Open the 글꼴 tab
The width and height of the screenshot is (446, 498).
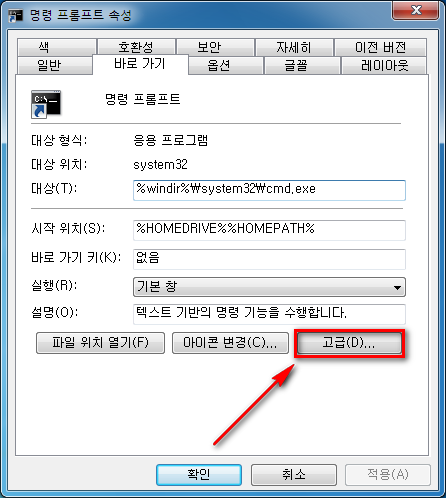click(302, 65)
